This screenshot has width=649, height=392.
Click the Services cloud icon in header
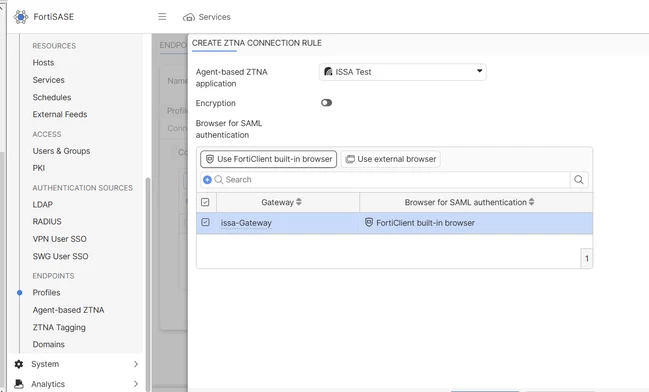(189, 17)
